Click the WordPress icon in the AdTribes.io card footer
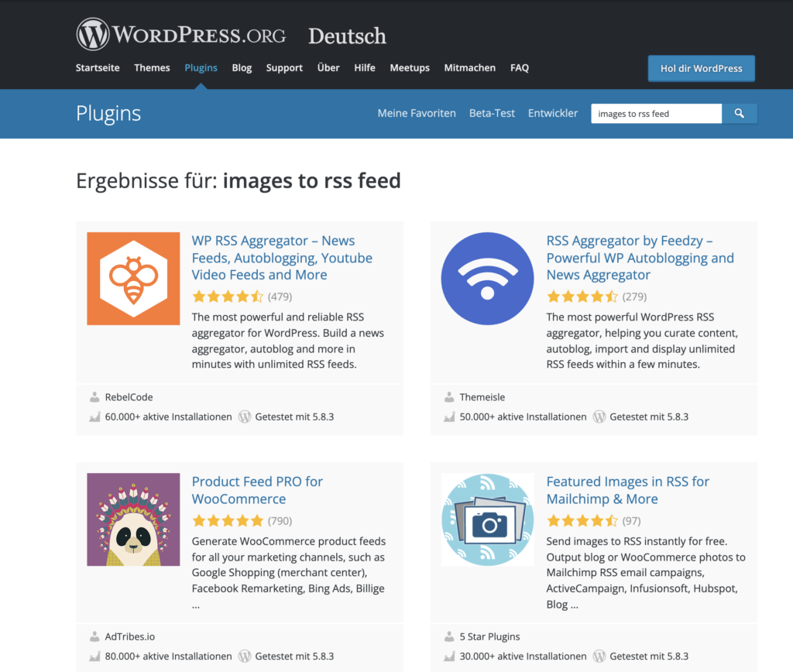This screenshot has width=793, height=672. tap(245, 657)
